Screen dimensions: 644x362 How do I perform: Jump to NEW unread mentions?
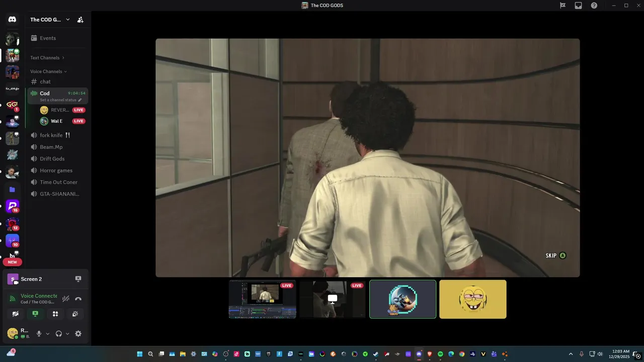coord(12,262)
